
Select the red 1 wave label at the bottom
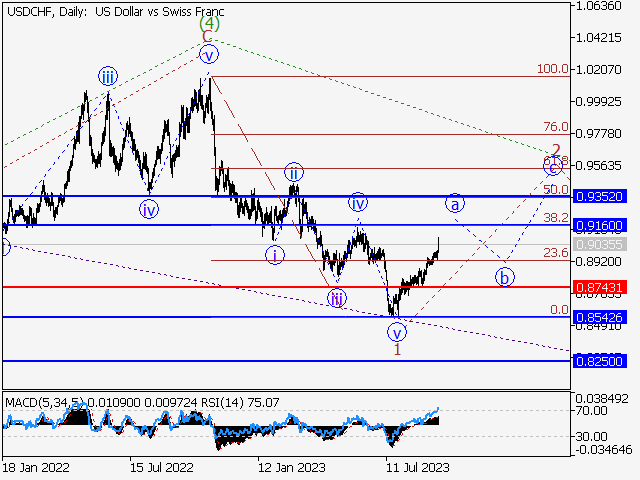397,349
